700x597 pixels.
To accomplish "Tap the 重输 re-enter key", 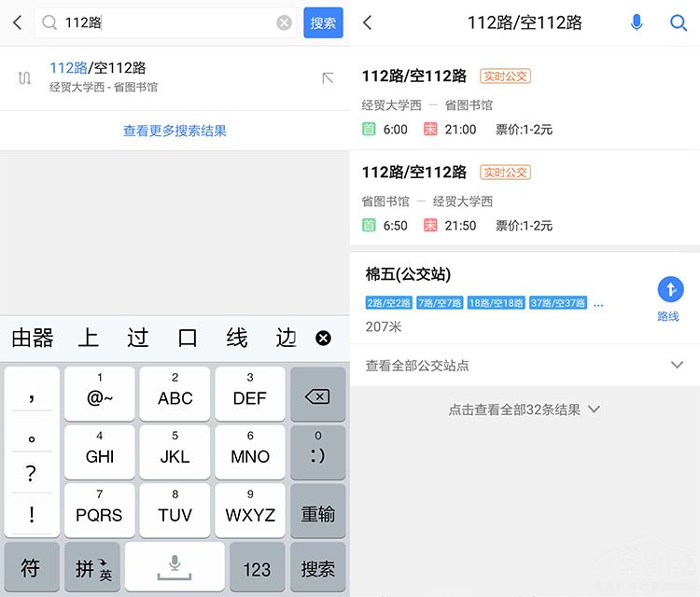I will [x=318, y=514].
